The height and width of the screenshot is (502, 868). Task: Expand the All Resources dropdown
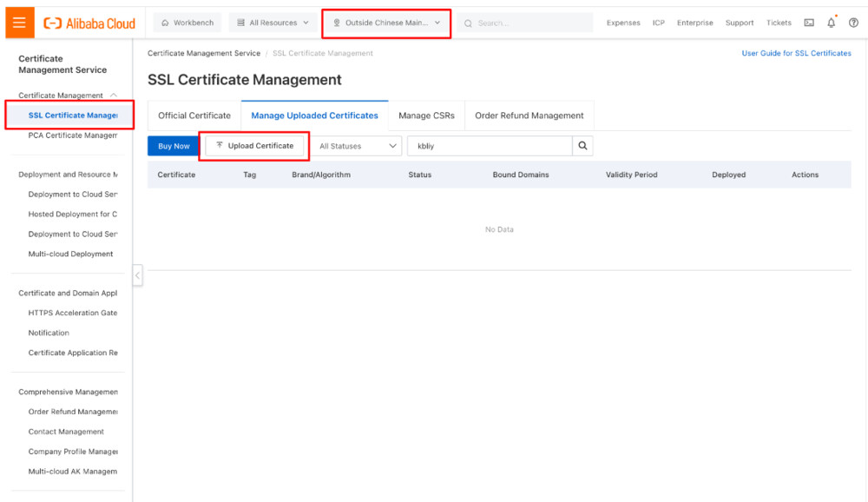tap(273, 22)
